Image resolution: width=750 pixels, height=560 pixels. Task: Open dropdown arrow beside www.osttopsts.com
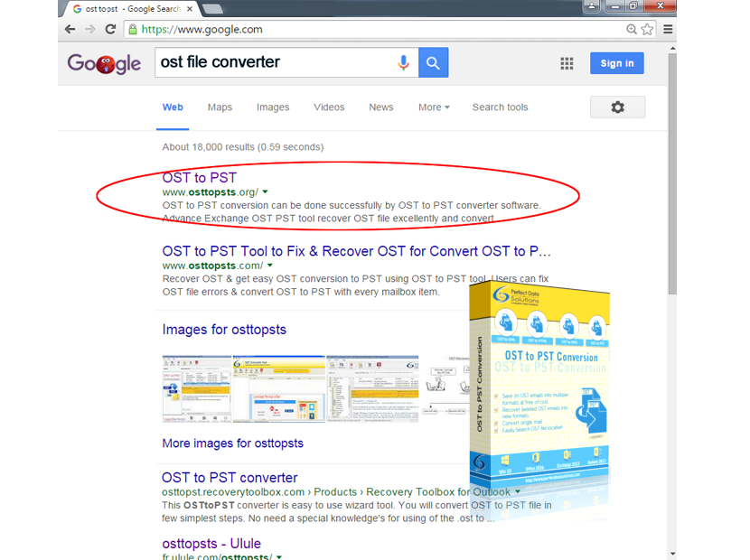point(270,265)
